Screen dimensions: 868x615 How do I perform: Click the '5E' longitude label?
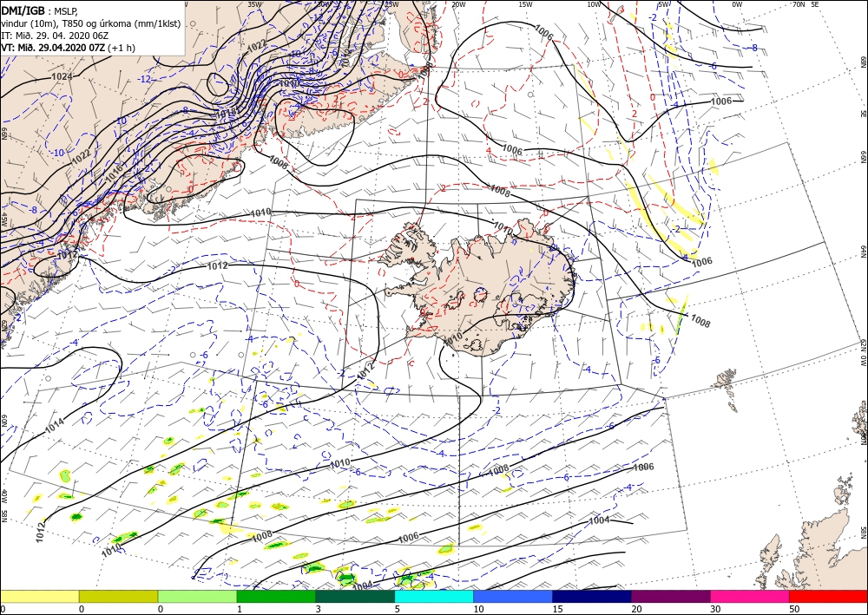pyautogui.click(x=815, y=4)
